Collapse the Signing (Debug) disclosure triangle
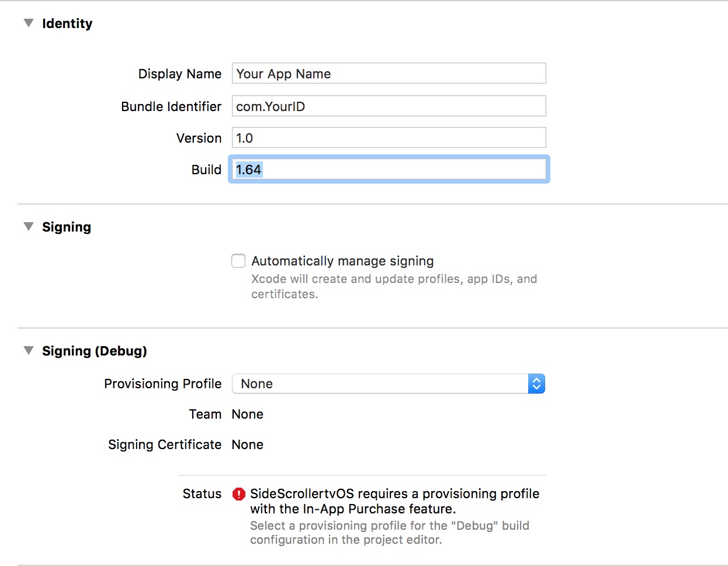Screen dimensions: 728x566 pyautogui.click(x=28, y=351)
